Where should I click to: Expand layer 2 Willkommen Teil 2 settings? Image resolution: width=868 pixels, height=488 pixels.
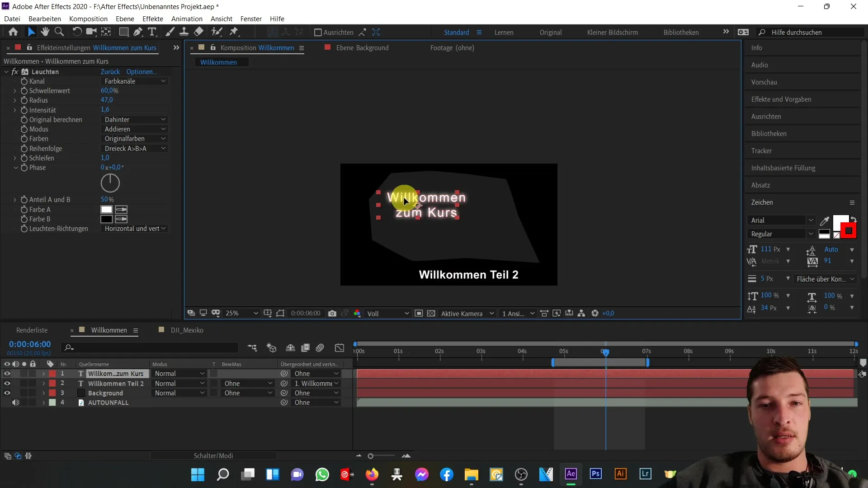[43, 383]
